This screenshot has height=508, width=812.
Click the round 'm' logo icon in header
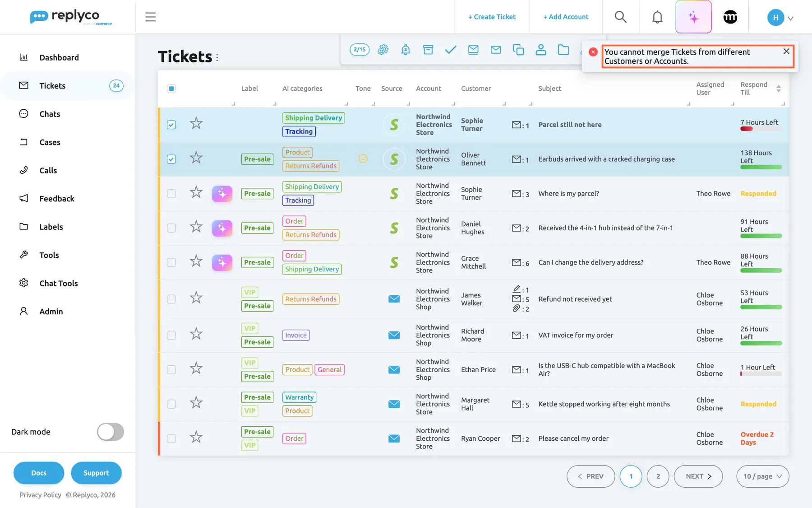click(x=730, y=17)
